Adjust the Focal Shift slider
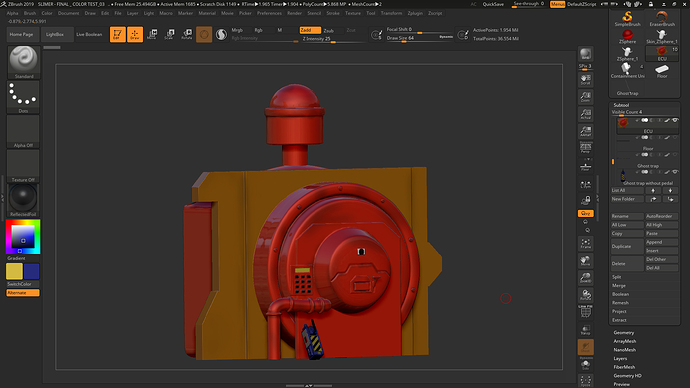Image resolution: width=690 pixels, height=388 pixels. coord(419,29)
